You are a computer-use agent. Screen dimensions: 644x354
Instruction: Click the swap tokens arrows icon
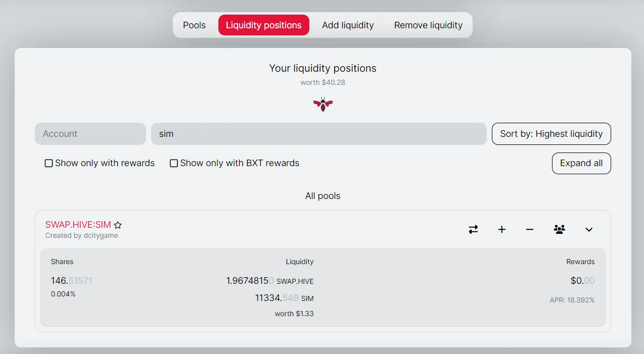(x=473, y=229)
